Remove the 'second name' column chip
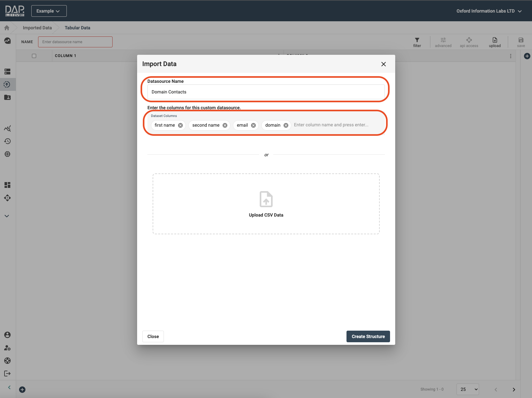The width and height of the screenshot is (532, 398). [225, 125]
